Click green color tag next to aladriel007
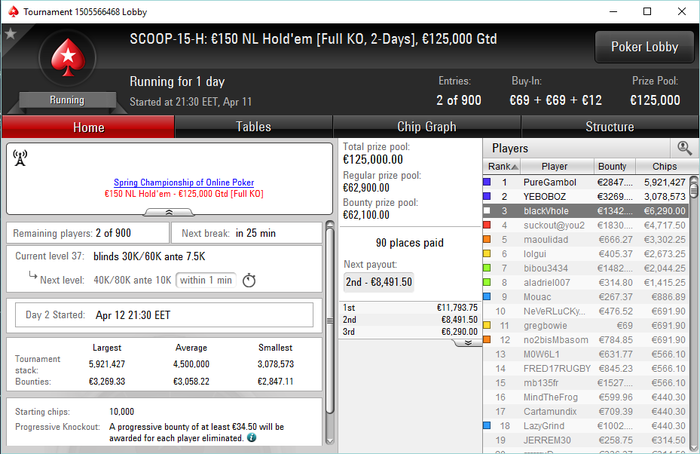 coord(487,282)
